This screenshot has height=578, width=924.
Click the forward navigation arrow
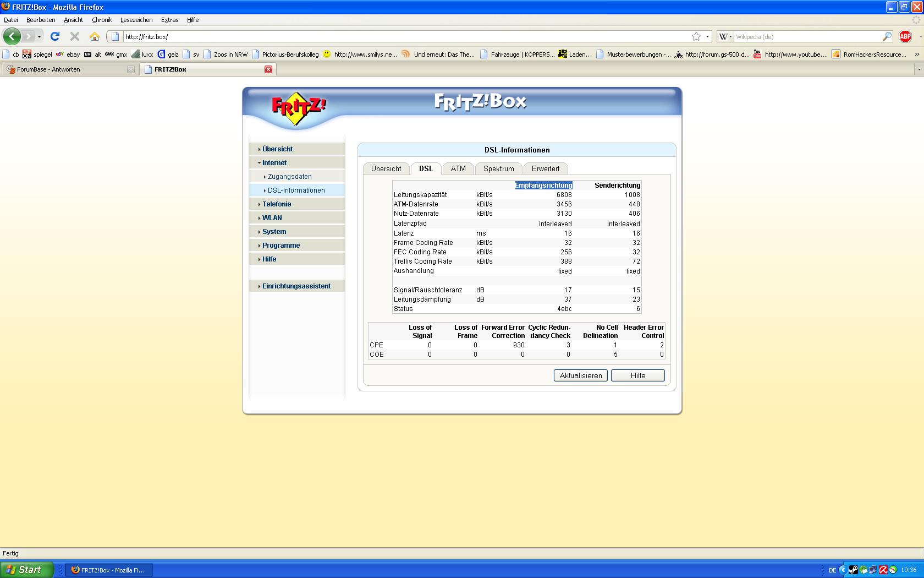click(29, 36)
